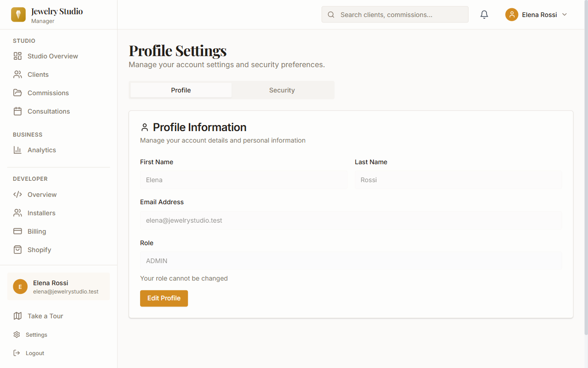Switch to the Security tab
The image size is (588, 368).
pyautogui.click(x=282, y=90)
